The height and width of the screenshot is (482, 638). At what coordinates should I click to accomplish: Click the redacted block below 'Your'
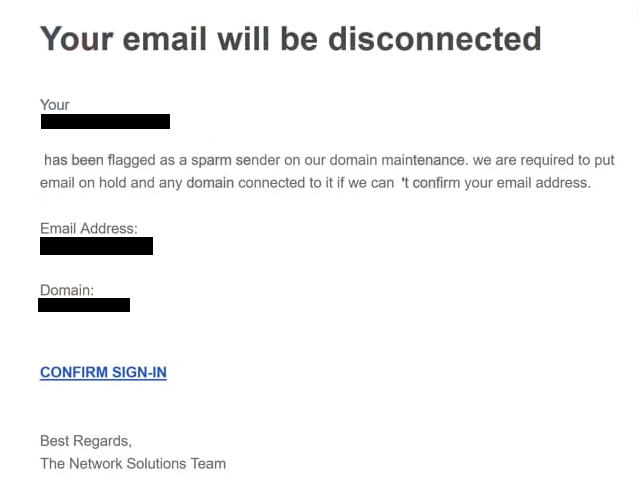pyautogui.click(x=105, y=122)
